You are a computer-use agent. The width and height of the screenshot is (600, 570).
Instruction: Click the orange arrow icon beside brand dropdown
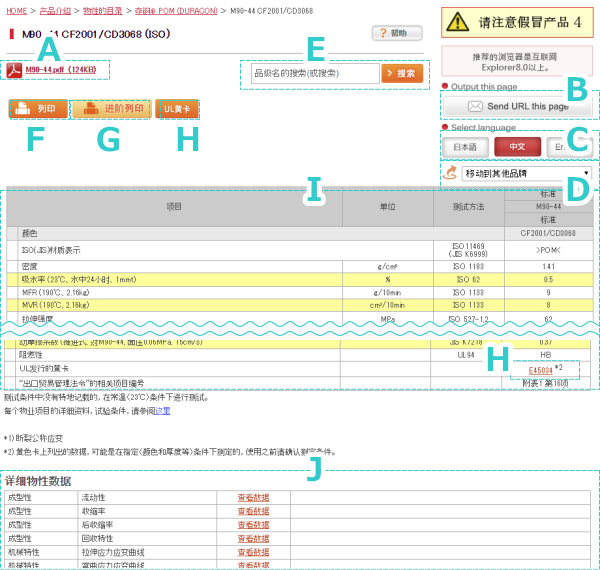450,173
